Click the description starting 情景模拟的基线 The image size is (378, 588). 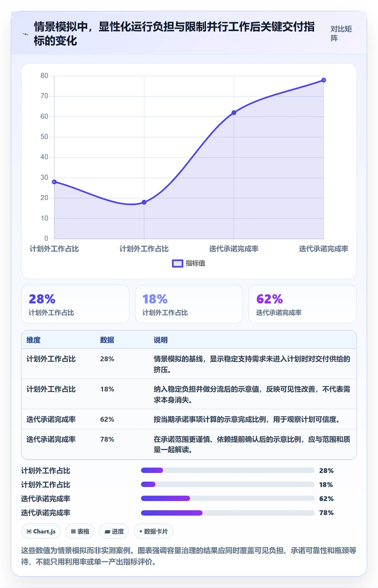click(x=252, y=364)
